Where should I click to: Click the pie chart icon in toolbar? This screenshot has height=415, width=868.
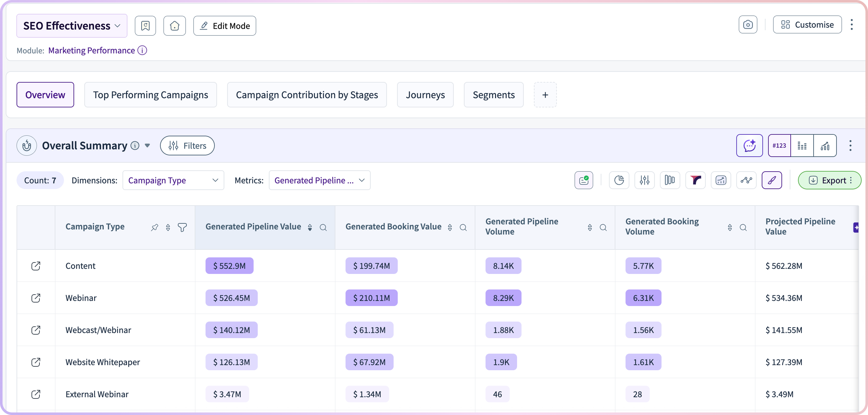(x=619, y=180)
